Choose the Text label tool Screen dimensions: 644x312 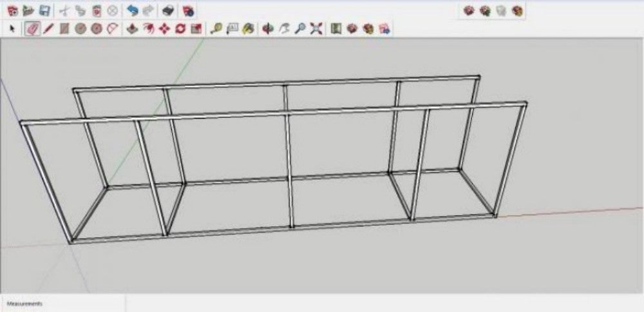pyautogui.click(x=232, y=29)
